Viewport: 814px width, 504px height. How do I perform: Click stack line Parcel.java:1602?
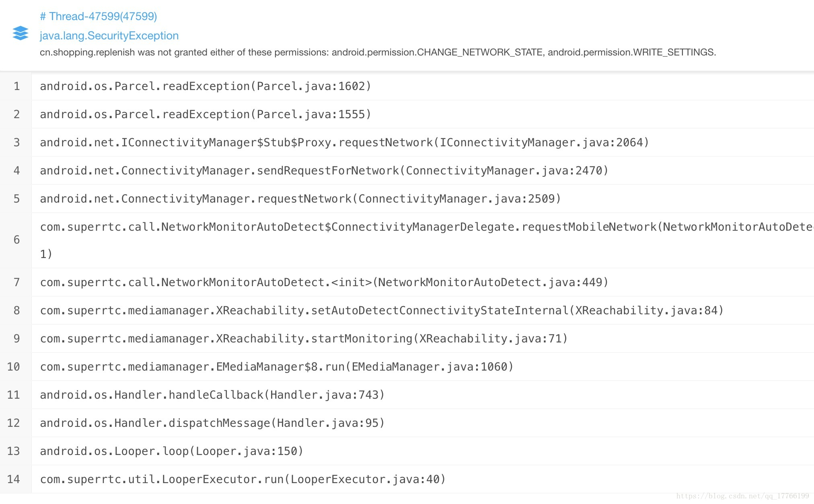(205, 86)
